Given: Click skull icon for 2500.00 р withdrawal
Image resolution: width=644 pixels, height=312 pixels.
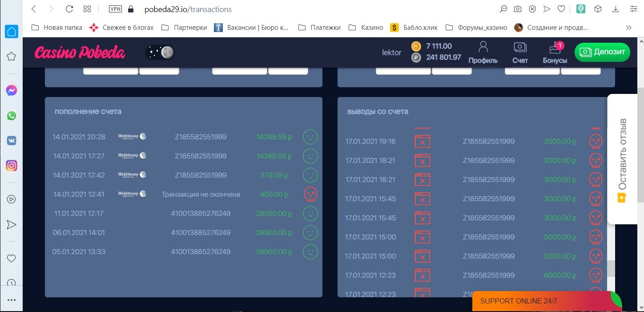Looking at the screenshot, I should (596, 142).
